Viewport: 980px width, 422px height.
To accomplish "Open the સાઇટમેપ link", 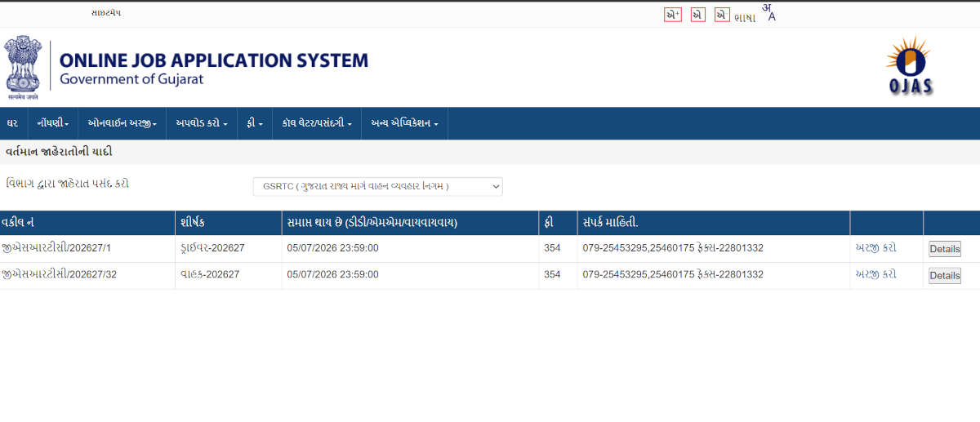I will [x=106, y=13].
